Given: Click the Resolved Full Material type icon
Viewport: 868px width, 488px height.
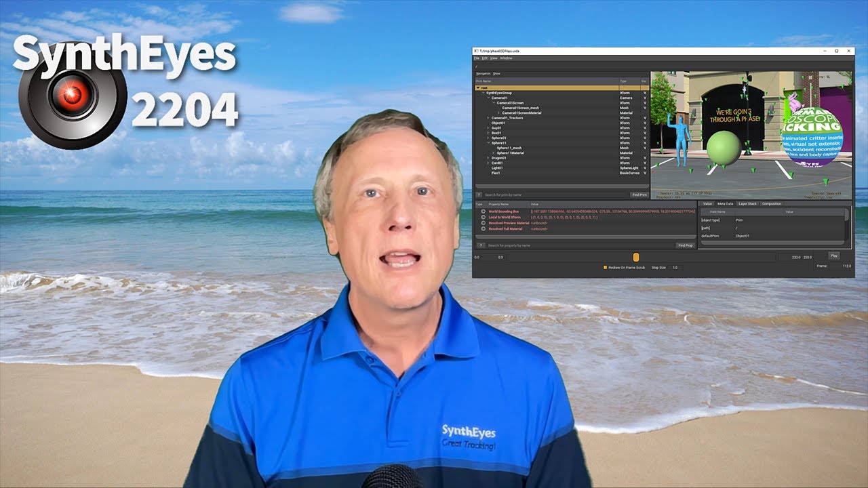Looking at the screenshot, I should (484, 228).
